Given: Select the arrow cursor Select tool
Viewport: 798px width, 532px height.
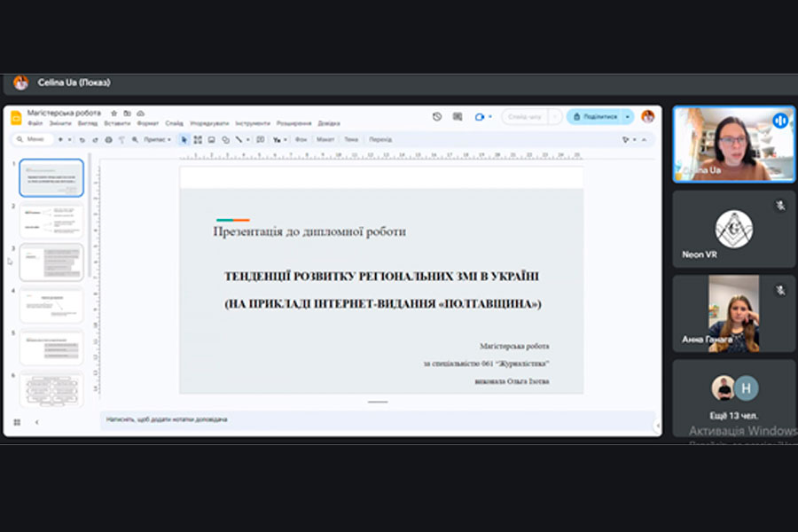Looking at the screenshot, I should (184, 139).
